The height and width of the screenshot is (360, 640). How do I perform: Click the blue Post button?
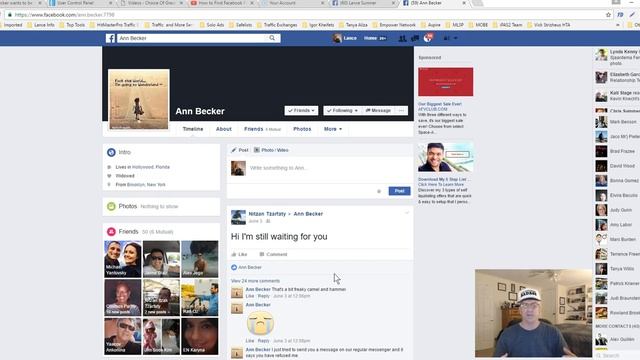pyautogui.click(x=399, y=191)
